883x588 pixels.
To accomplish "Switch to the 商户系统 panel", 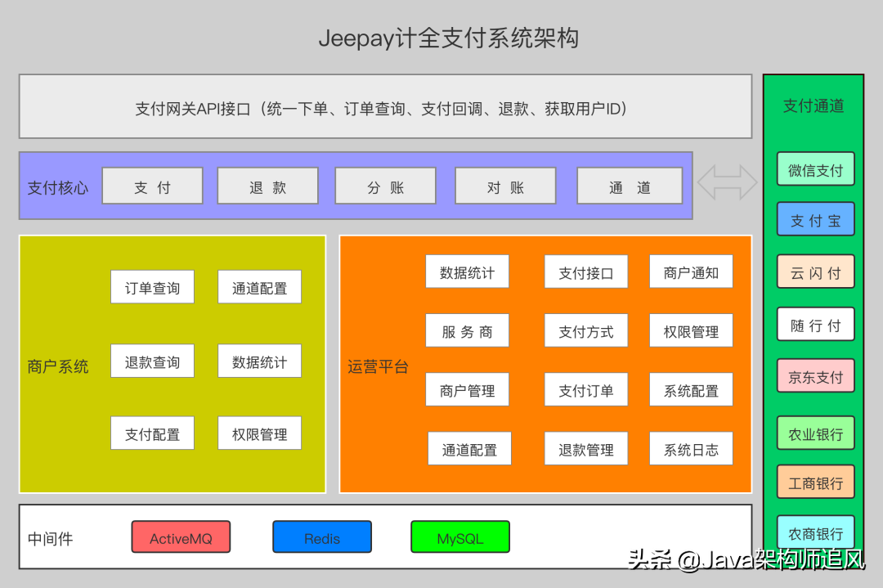I will tap(56, 366).
